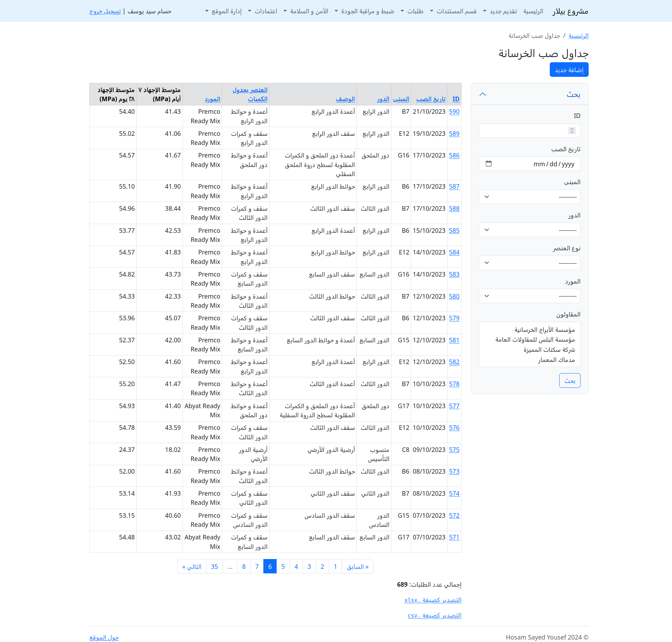Click the ID field number stepper arrows
Image resolution: width=672 pixels, height=642 pixels.
point(572,131)
